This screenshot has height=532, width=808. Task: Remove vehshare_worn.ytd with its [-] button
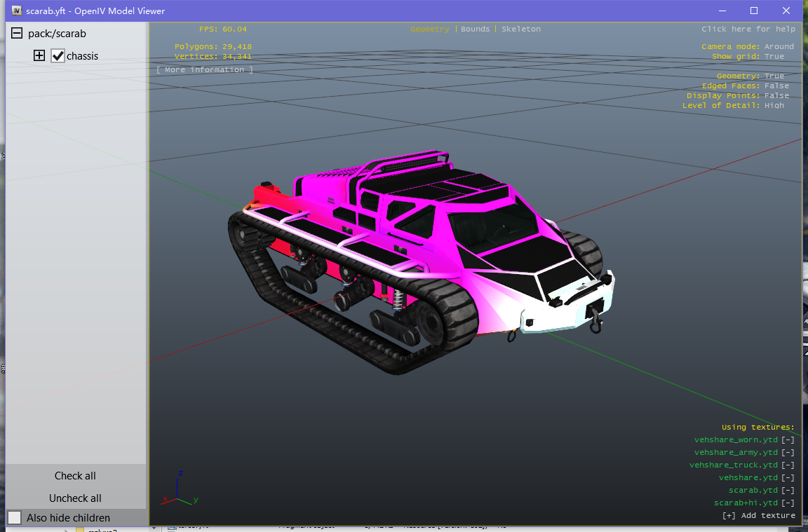click(x=788, y=439)
